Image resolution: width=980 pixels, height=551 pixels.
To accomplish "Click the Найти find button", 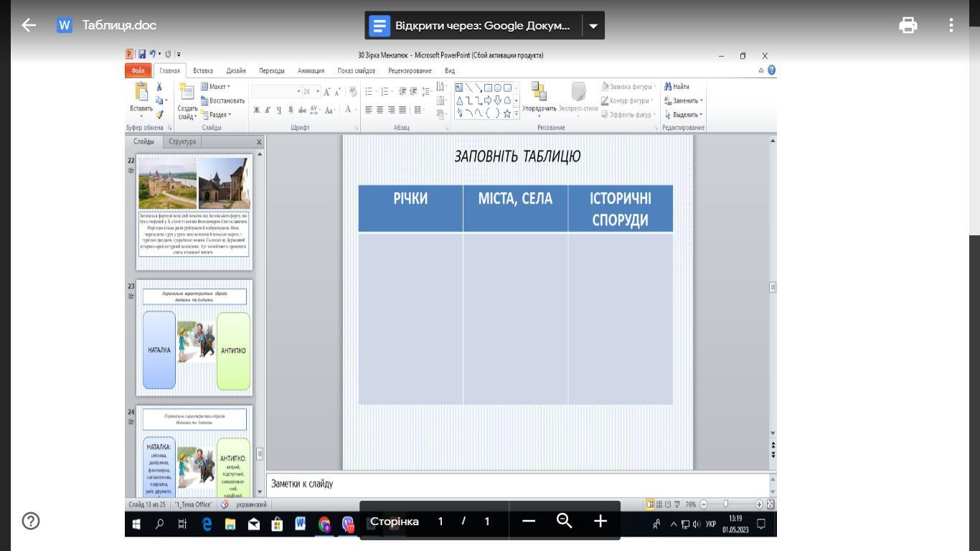I will pos(677,87).
